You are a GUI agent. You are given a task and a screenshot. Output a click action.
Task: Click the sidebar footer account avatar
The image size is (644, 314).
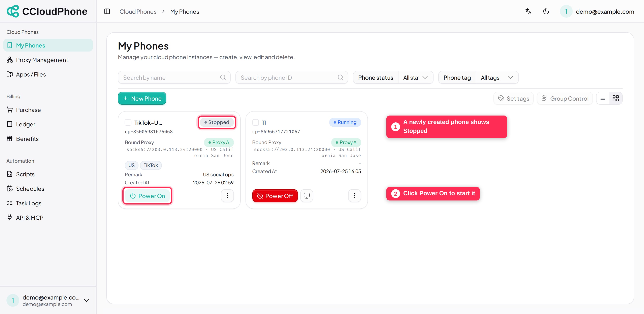coord(13,300)
